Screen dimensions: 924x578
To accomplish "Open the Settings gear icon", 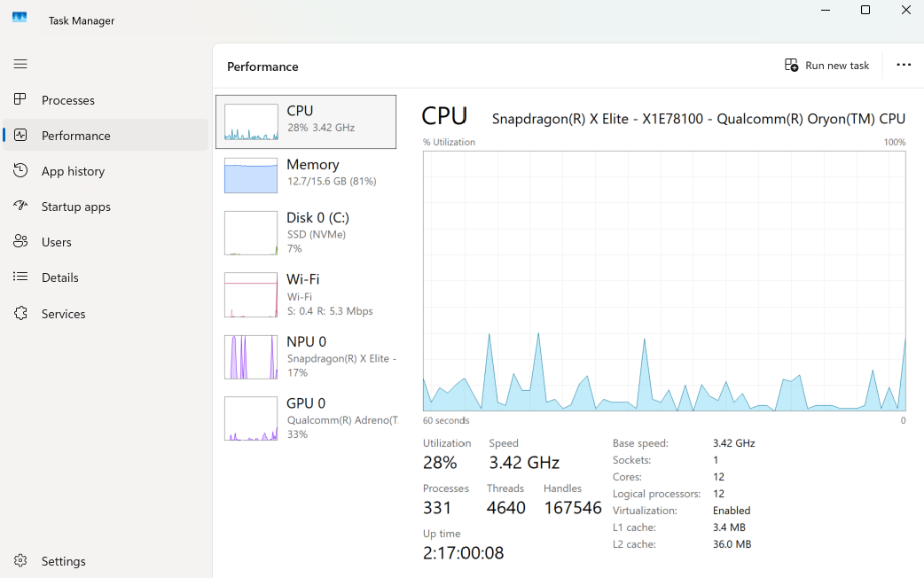I will 20,561.
